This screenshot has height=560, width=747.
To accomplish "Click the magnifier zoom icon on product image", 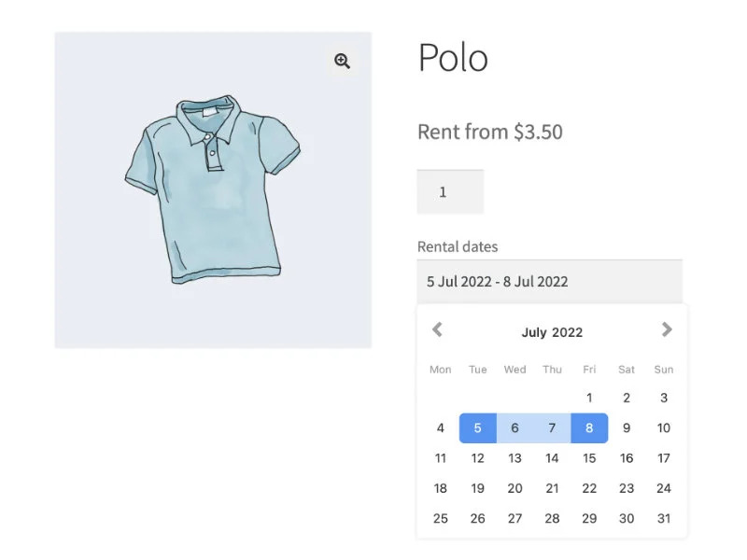I will click(343, 62).
